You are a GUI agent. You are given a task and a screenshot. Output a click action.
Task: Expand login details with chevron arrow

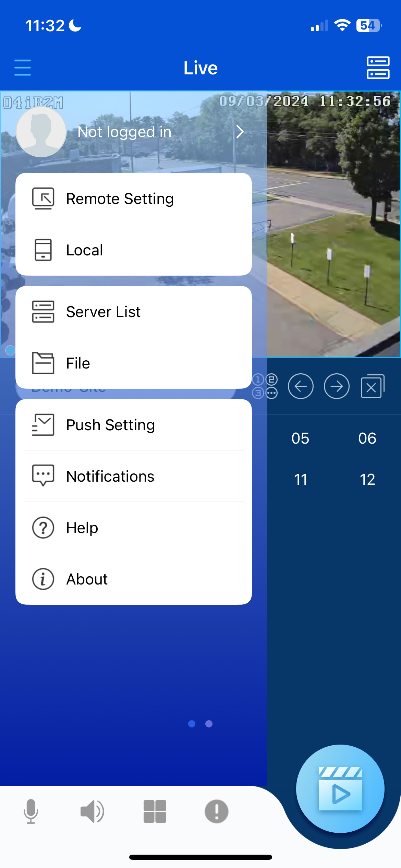pos(240,132)
